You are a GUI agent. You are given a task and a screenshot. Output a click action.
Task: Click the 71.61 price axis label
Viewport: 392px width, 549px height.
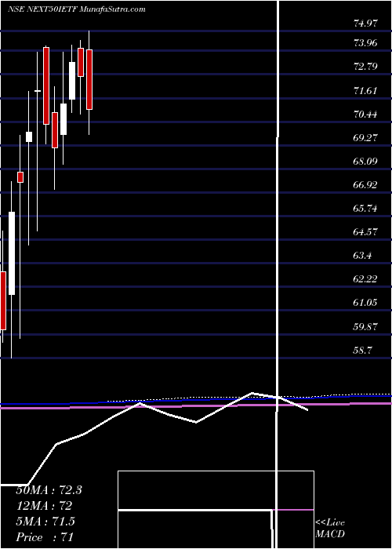pyautogui.click(x=365, y=91)
